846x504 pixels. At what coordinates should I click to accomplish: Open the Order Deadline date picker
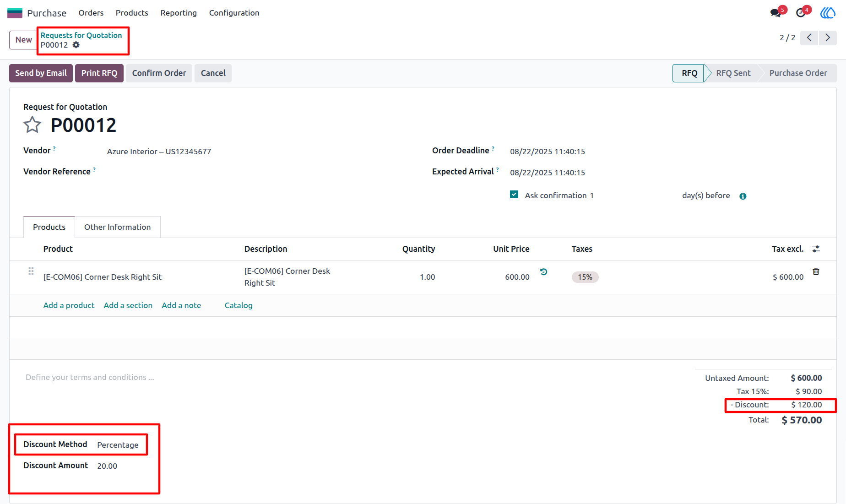pyautogui.click(x=548, y=152)
